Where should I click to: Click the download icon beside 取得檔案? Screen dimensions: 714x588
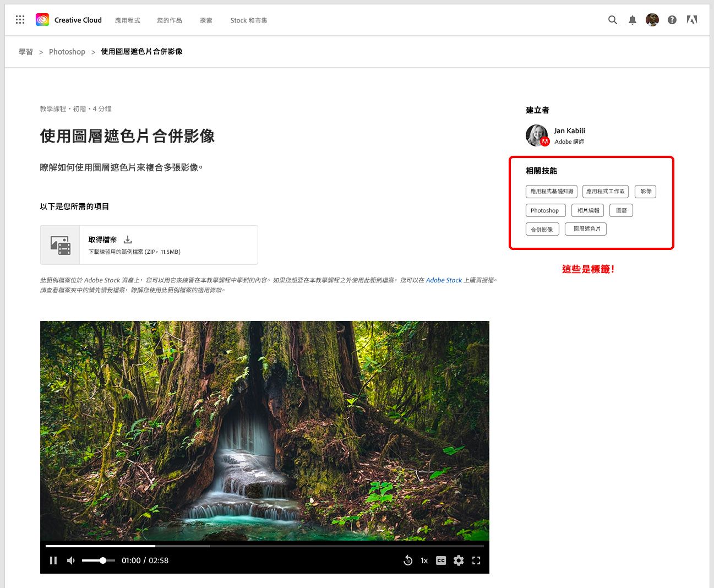[x=127, y=239]
